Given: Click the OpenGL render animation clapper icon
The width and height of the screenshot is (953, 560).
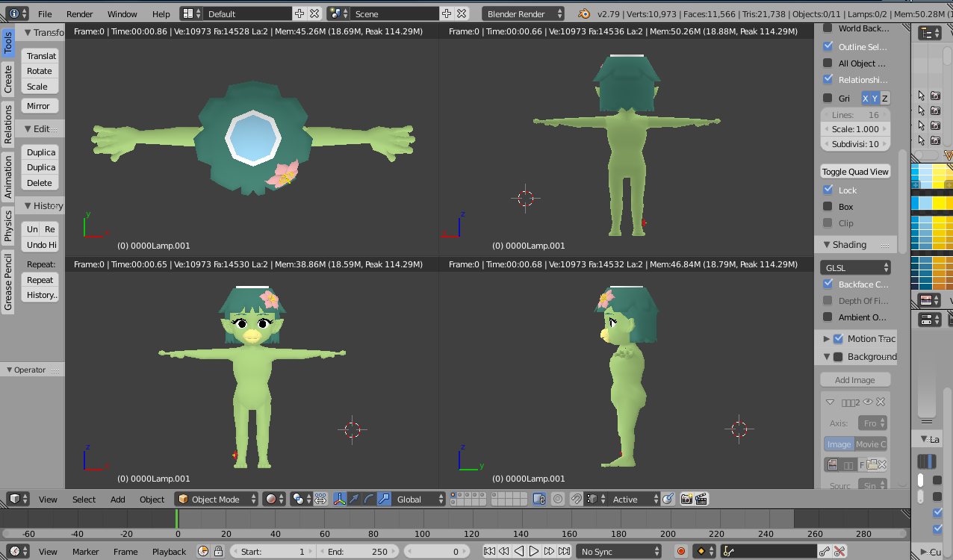Looking at the screenshot, I should tap(701, 499).
